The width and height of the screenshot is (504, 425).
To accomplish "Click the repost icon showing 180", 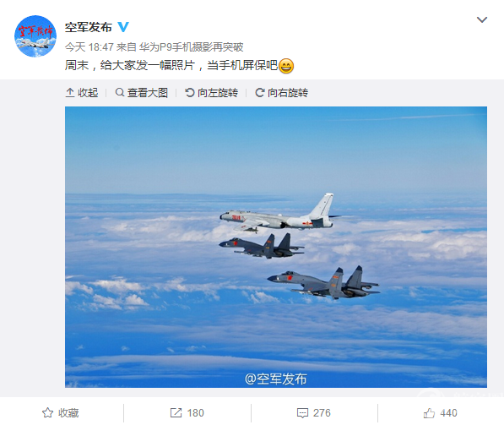I will [x=176, y=413].
